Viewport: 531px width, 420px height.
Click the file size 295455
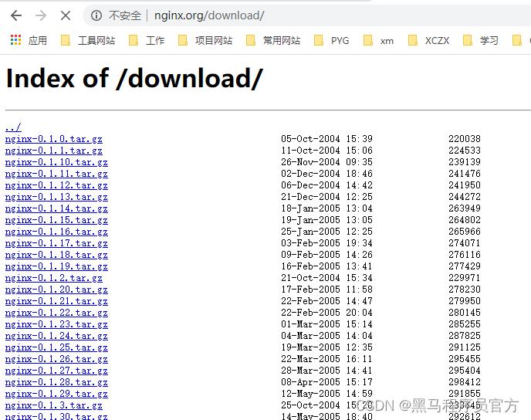click(x=465, y=359)
